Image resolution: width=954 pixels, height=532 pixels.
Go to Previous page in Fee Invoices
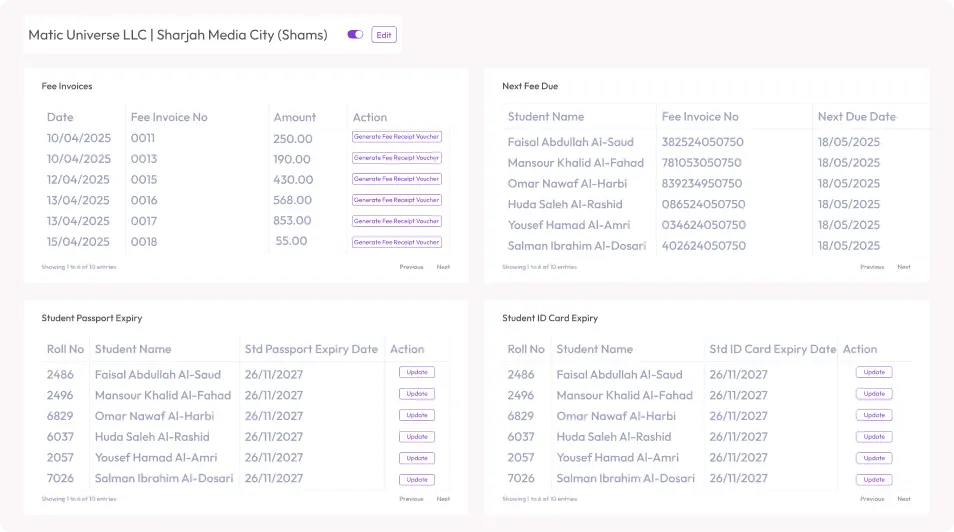[411, 267]
